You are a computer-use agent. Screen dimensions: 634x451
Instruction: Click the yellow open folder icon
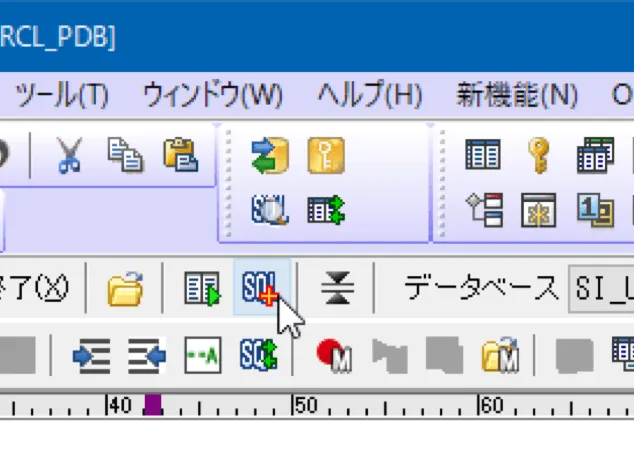pos(125,288)
